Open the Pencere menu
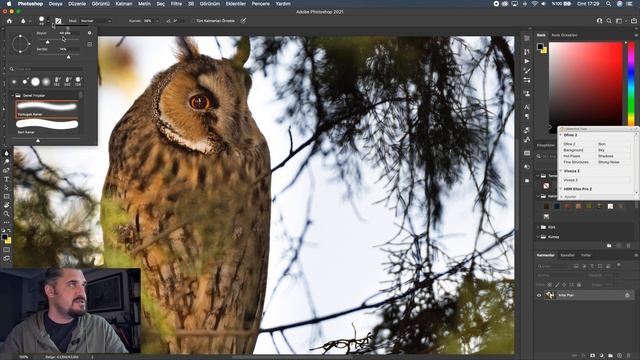Viewport: 640px width, 360px height. point(260,4)
